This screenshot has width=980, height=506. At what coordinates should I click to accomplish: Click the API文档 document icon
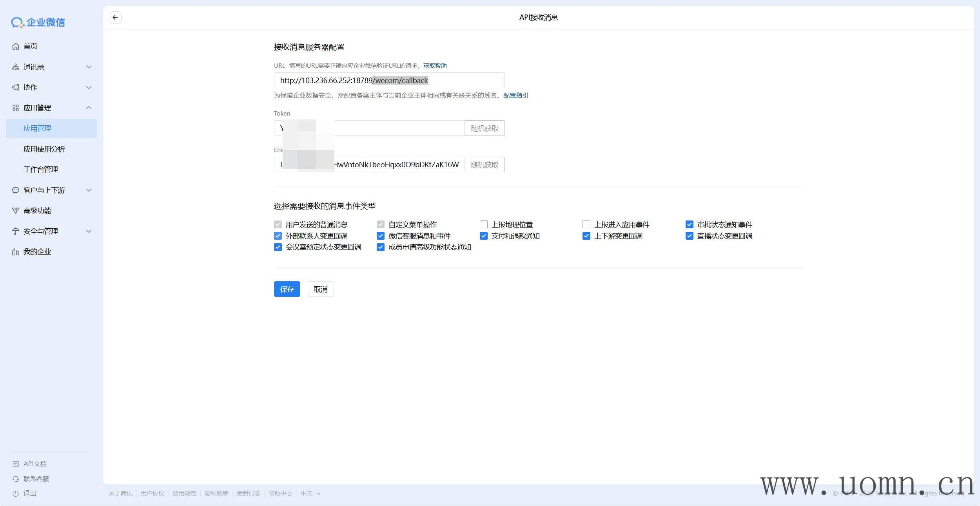[16, 464]
